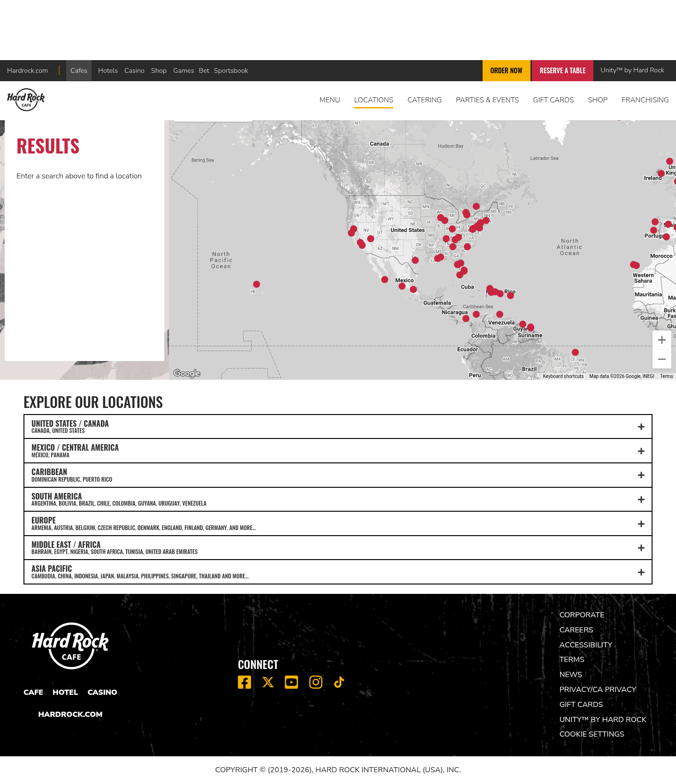Zoom in on the map
The width and height of the screenshot is (676, 784).
click(x=662, y=340)
